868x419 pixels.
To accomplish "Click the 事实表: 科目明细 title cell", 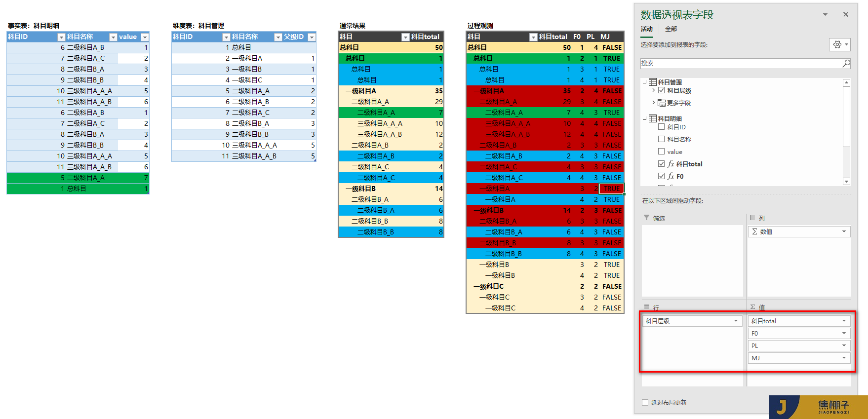I will click(x=34, y=26).
